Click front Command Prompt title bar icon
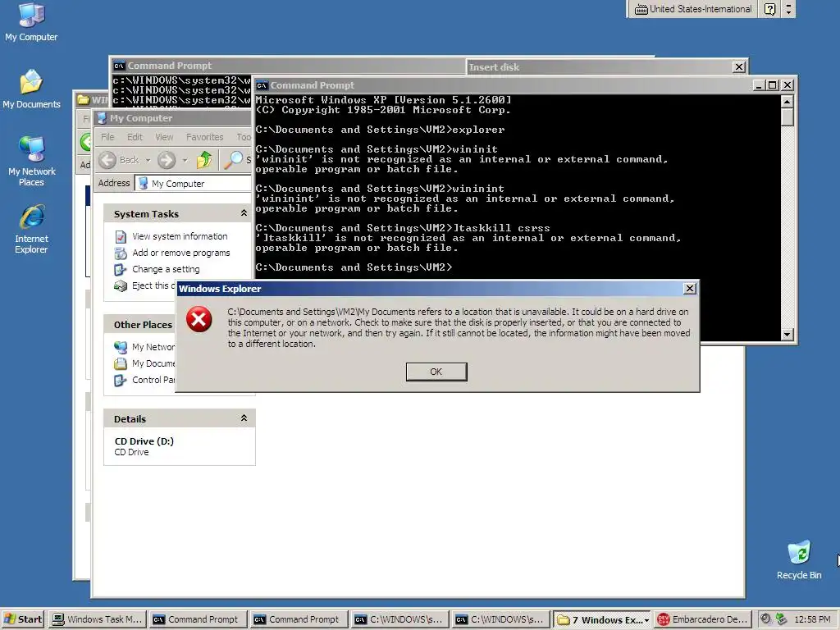Screen dimensions: 840x630 click(x=262, y=85)
